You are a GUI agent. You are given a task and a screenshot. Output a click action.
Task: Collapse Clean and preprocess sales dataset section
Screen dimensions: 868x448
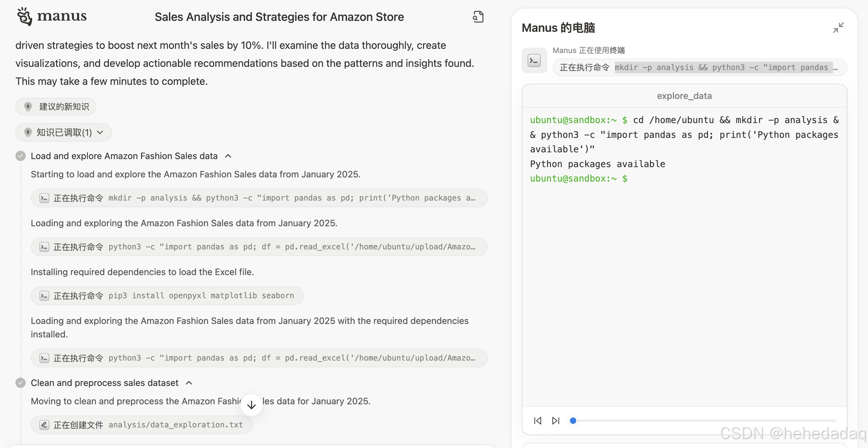189,383
